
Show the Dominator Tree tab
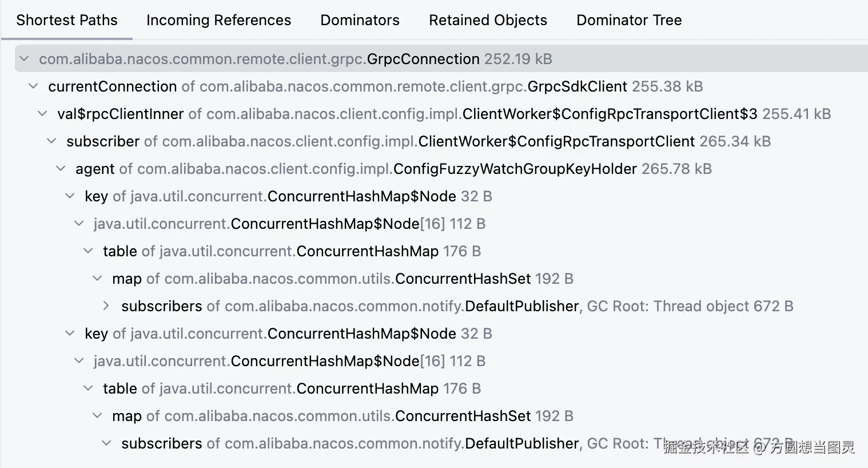click(629, 20)
